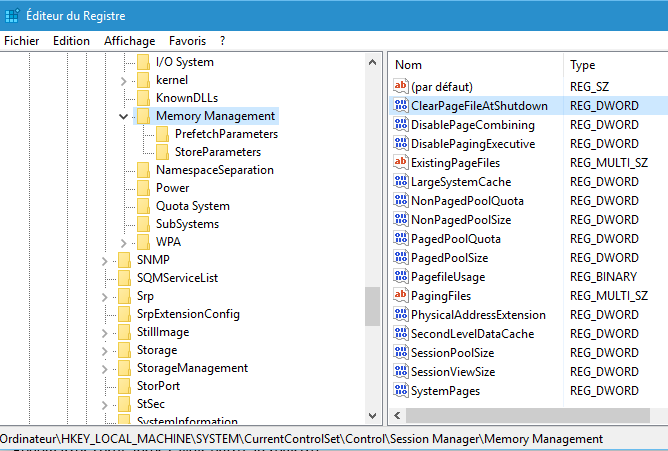The image size is (668, 451).
Task: Sort values by the Nom column header
Action: (x=409, y=65)
